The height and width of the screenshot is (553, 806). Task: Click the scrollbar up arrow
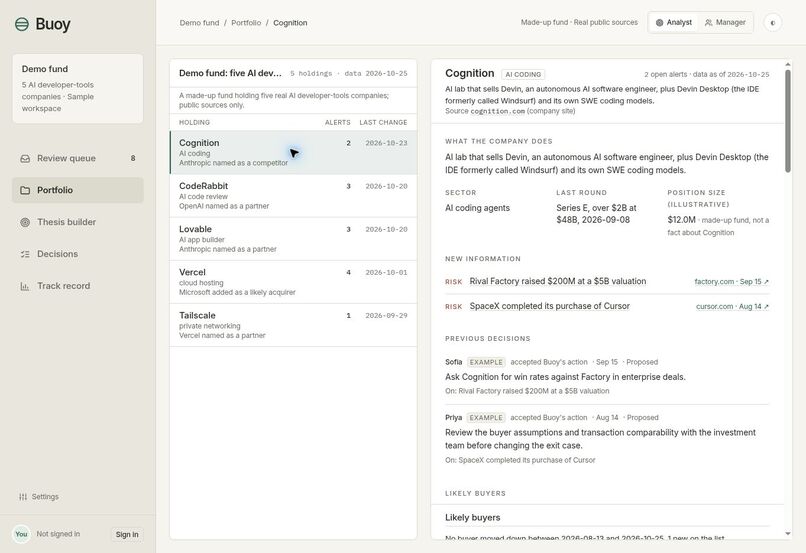788,64
